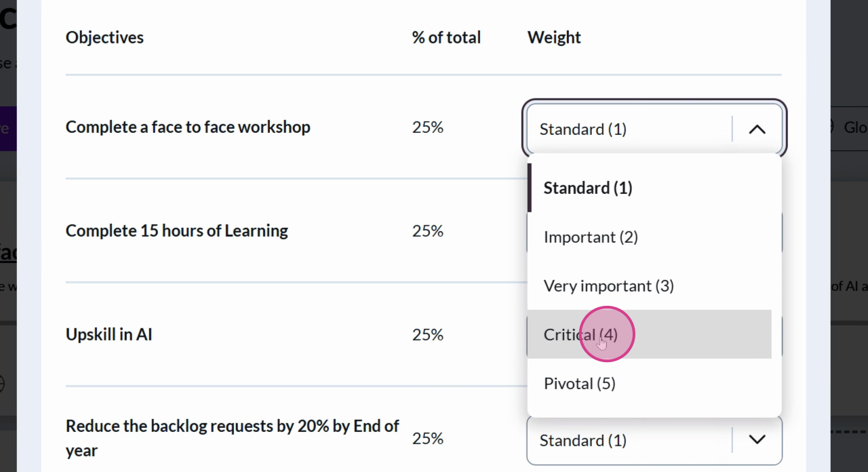Click the Complete 15 hours of Learning objective
The image size is (868, 472).
pos(176,231)
